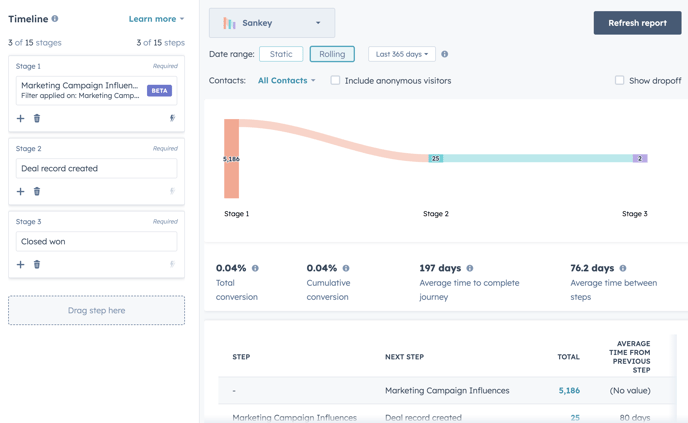Click info icon beside 197 days

click(469, 268)
